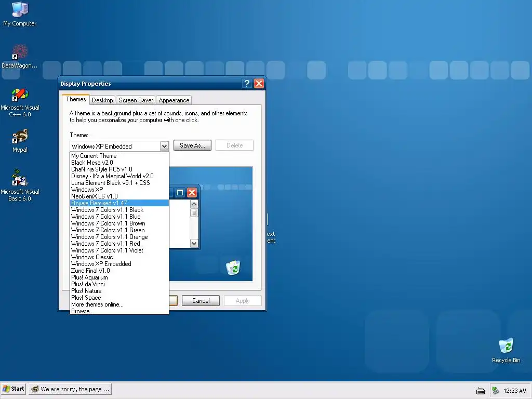Screen dimensions: 532x399
Task: Choose Disney It's a Magical World theme
Action: [119, 176]
